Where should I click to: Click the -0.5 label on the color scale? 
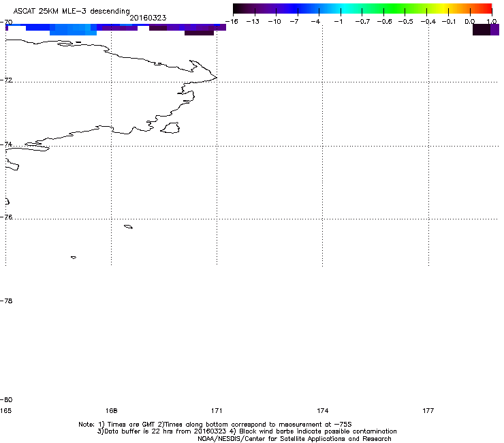click(x=405, y=22)
